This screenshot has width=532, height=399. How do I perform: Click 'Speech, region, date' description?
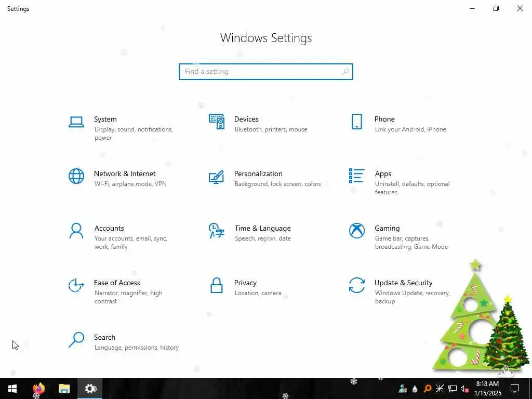(x=262, y=238)
